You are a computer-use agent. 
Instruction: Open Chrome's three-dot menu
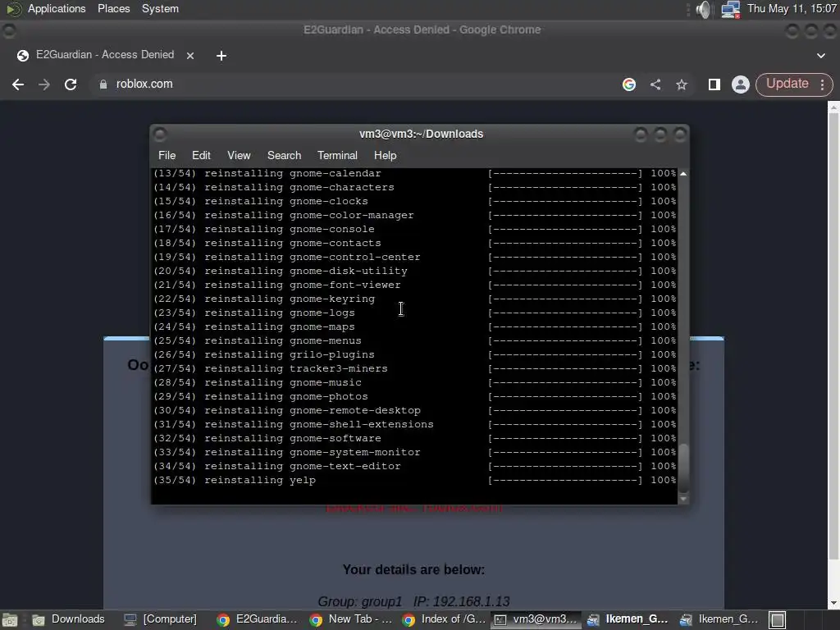(x=822, y=84)
